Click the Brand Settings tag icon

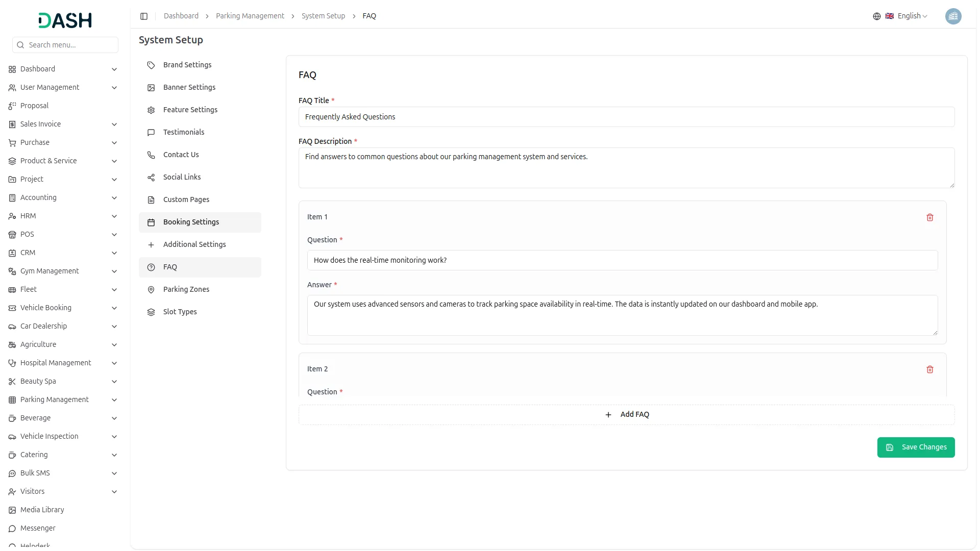click(151, 65)
